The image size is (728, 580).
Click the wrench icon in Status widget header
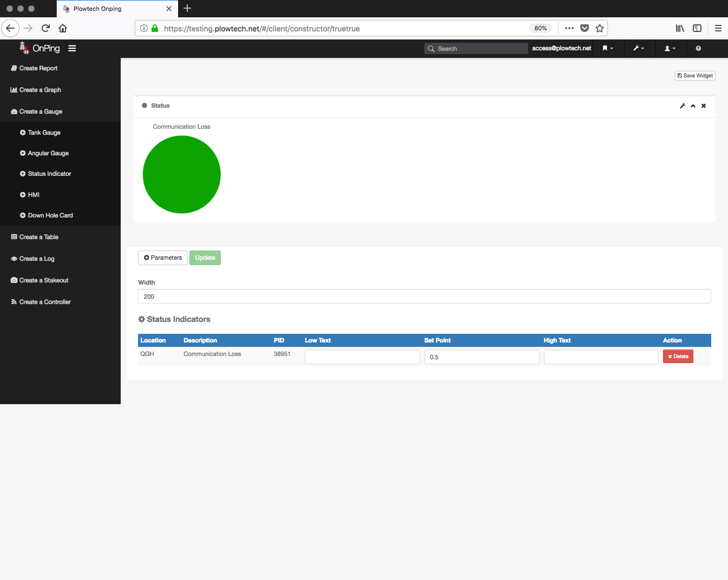click(683, 106)
